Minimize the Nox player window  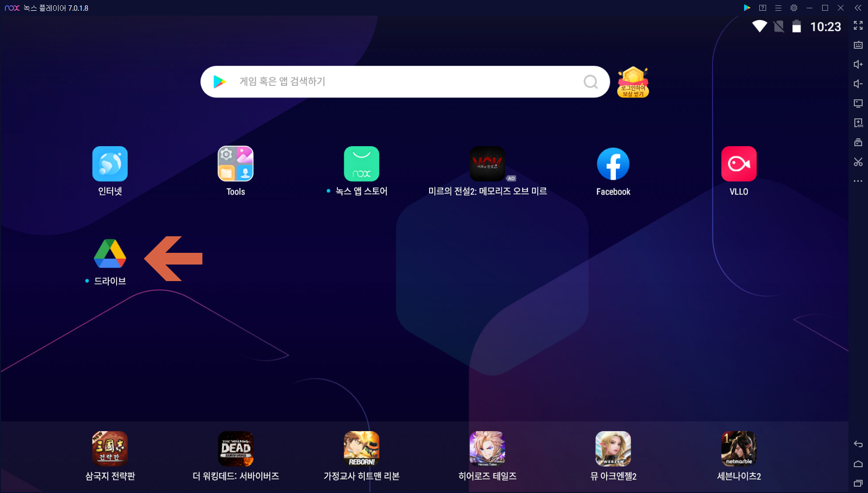click(809, 8)
